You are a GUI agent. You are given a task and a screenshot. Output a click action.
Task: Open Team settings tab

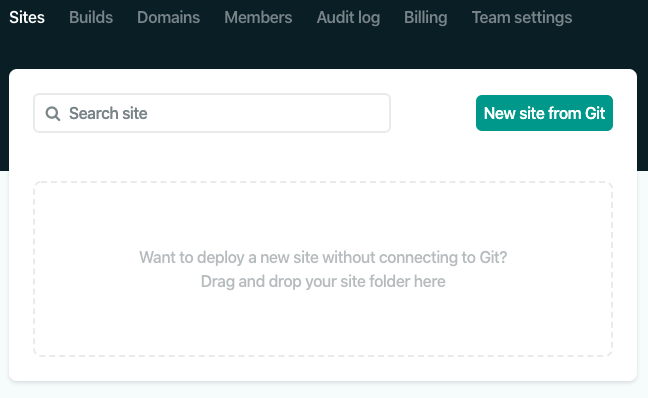tap(522, 17)
